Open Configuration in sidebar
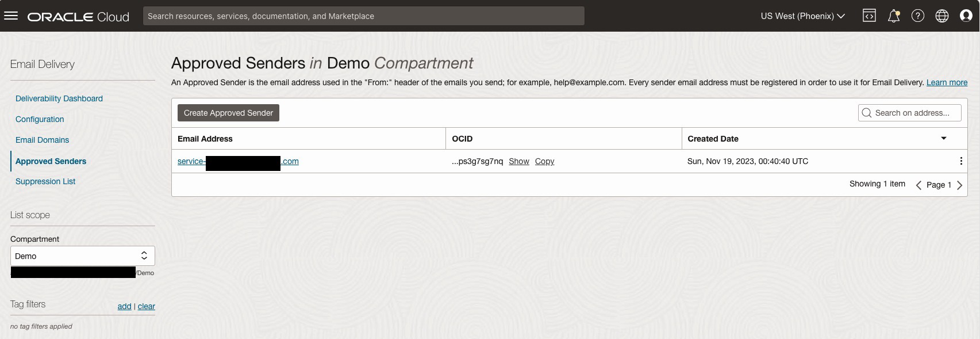The width and height of the screenshot is (980, 339). [40, 119]
